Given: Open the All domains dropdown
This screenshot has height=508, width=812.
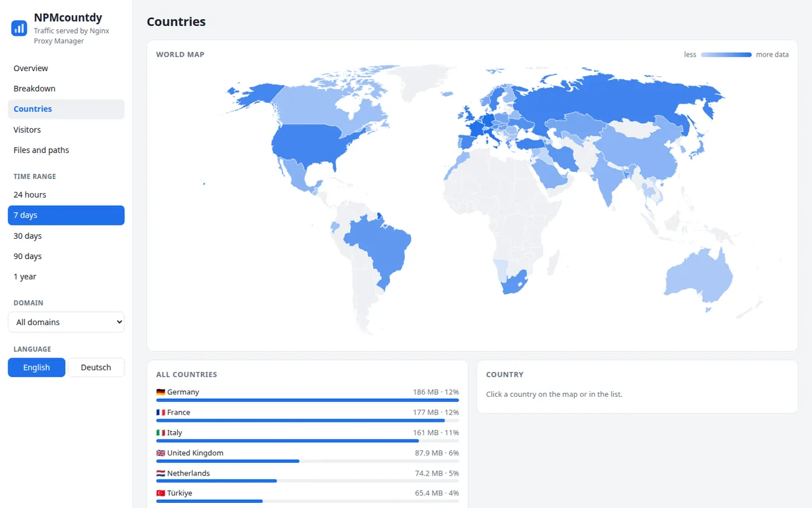Looking at the screenshot, I should click(66, 322).
